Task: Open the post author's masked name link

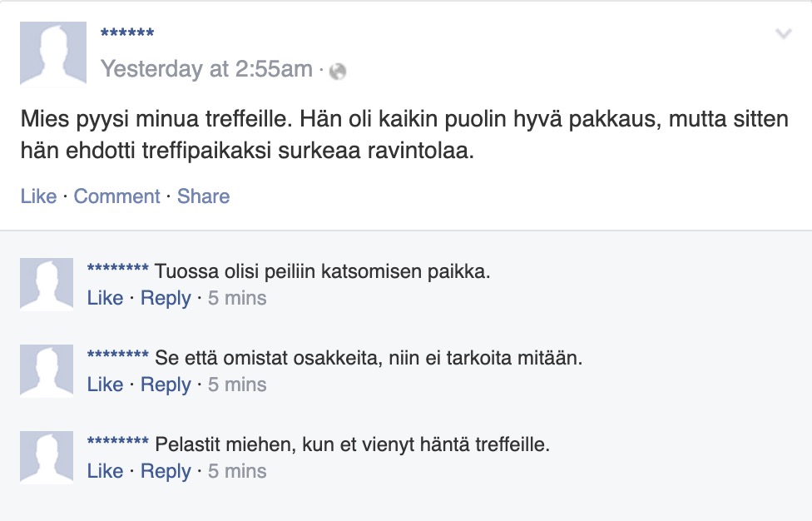Action: coord(127,34)
